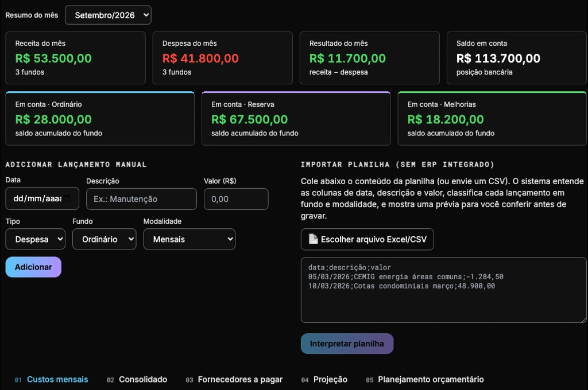
Task: Focus the Descrição text field
Action: 141,199
